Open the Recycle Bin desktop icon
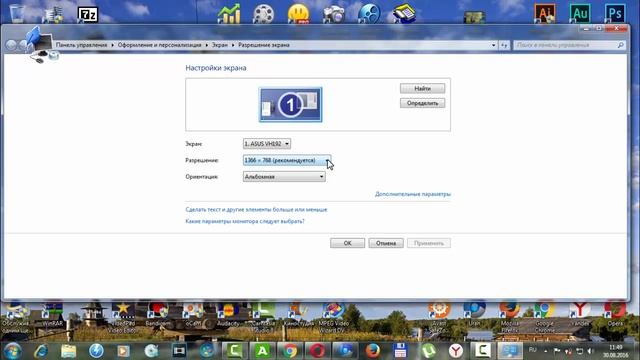Screen dimensions: 640x360 tap(17, 13)
